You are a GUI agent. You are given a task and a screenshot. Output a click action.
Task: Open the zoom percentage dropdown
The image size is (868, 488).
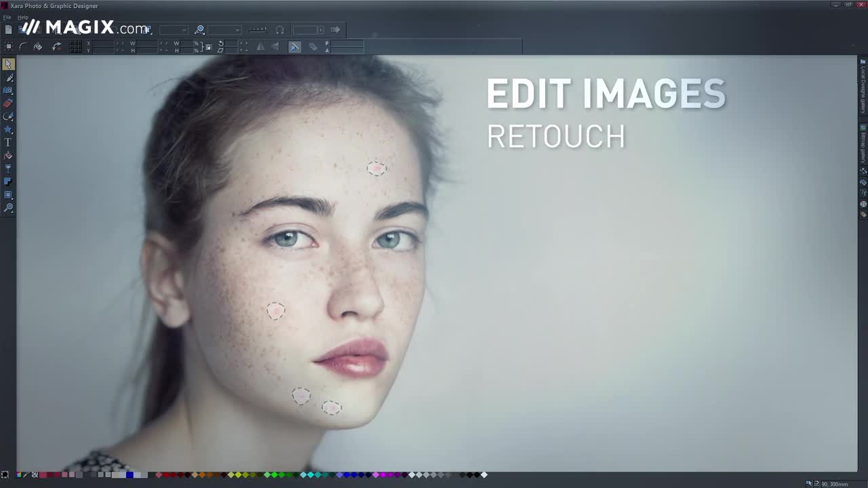(x=237, y=30)
